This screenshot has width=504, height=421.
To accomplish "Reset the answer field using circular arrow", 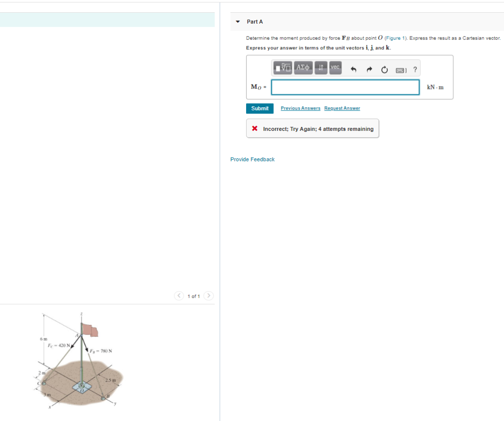I will pos(384,68).
